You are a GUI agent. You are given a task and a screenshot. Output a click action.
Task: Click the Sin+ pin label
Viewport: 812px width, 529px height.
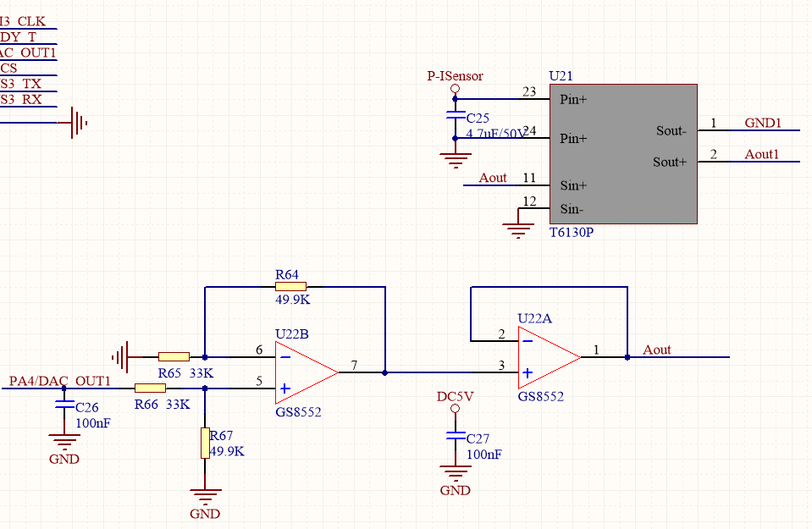pos(573,185)
